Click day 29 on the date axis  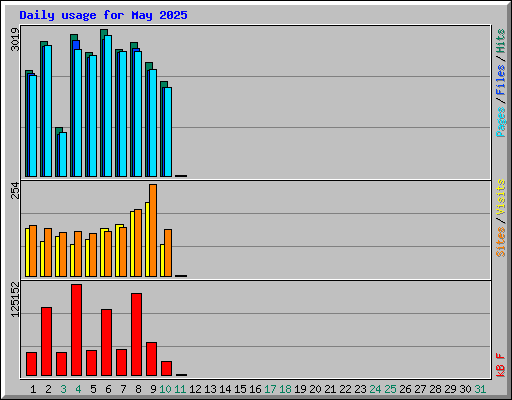(x=450, y=389)
